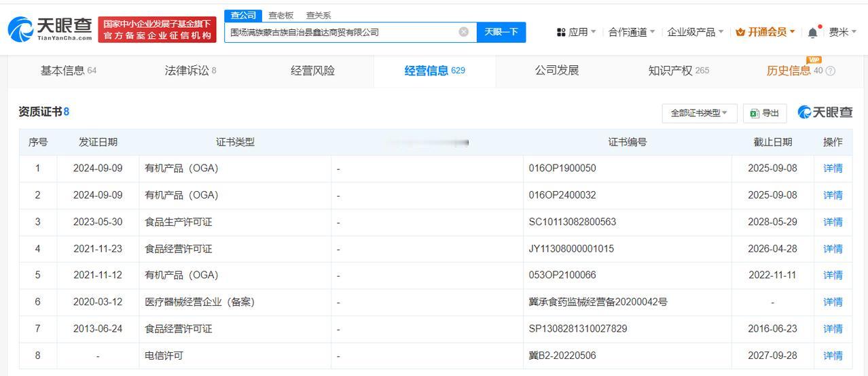868x376 pixels.
Task: Open the 全部证书类型 filter dropdown
Action: click(x=700, y=113)
